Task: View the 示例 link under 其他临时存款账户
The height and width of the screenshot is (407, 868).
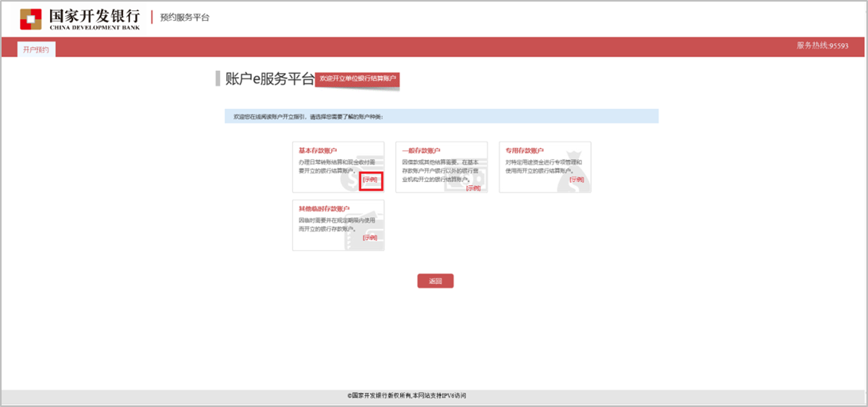Action: pyautogui.click(x=369, y=238)
